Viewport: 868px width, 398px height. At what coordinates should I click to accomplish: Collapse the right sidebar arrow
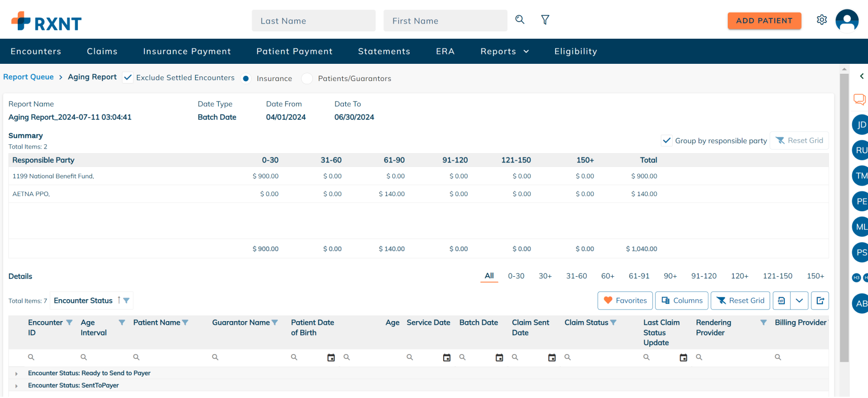[861, 76]
